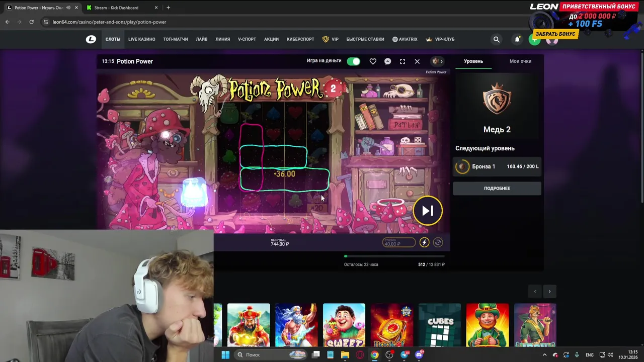Viewport: 644px width, 362px height.
Task: Open the 'V-СПОРТ' menu item
Action: [x=247, y=39]
